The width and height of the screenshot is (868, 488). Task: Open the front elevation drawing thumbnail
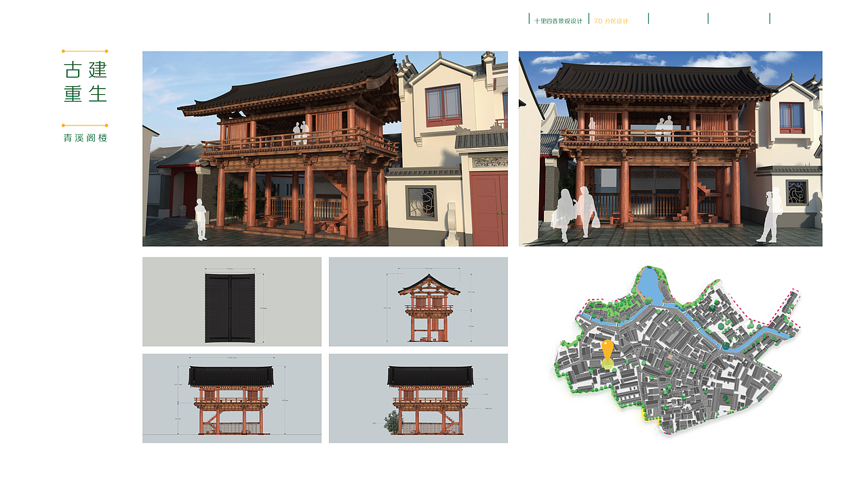point(232,399)
